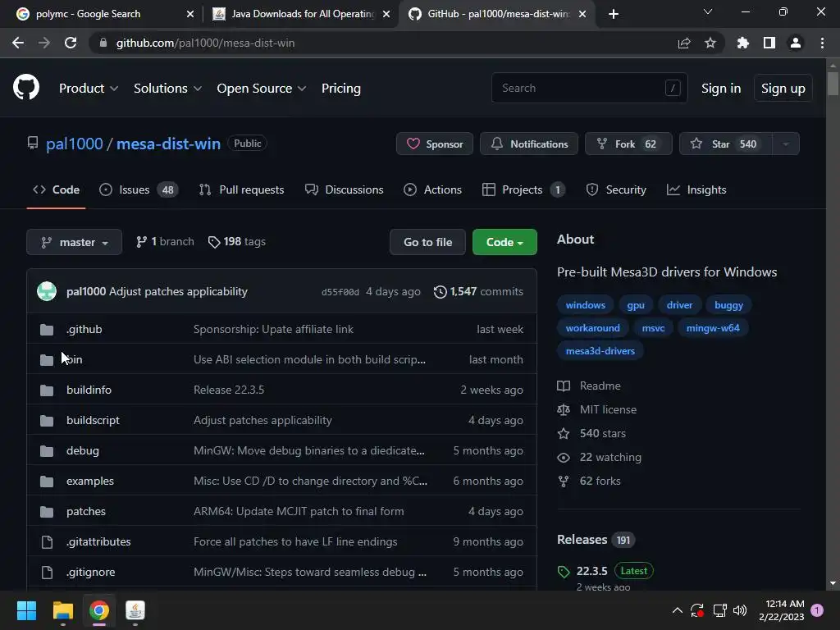Open the Pull requests tab
This screenshot has height=630, width=840.
(242, 189)
